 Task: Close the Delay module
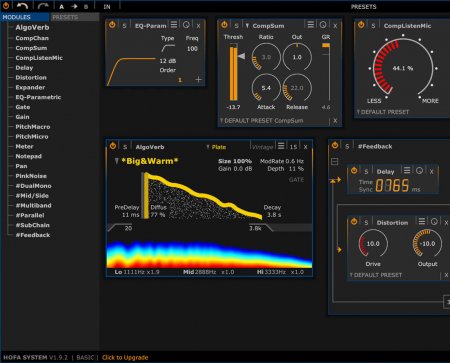pos(431,172)
